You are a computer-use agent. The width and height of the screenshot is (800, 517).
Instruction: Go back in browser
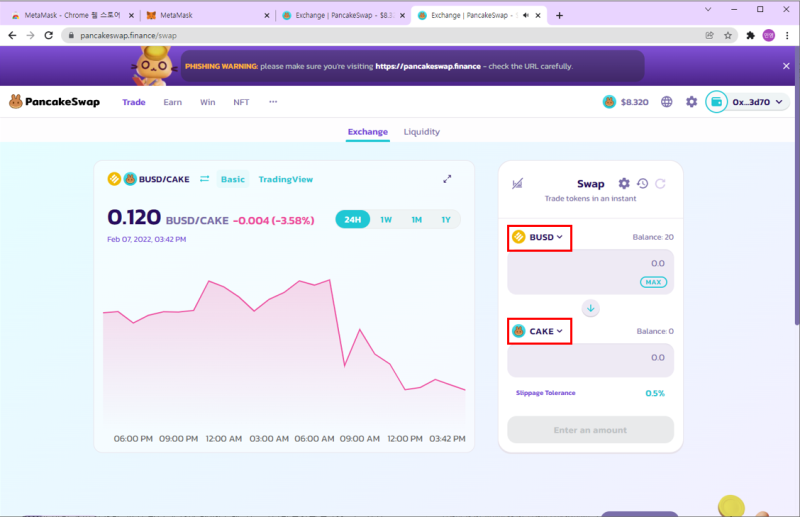click(12, 35)
